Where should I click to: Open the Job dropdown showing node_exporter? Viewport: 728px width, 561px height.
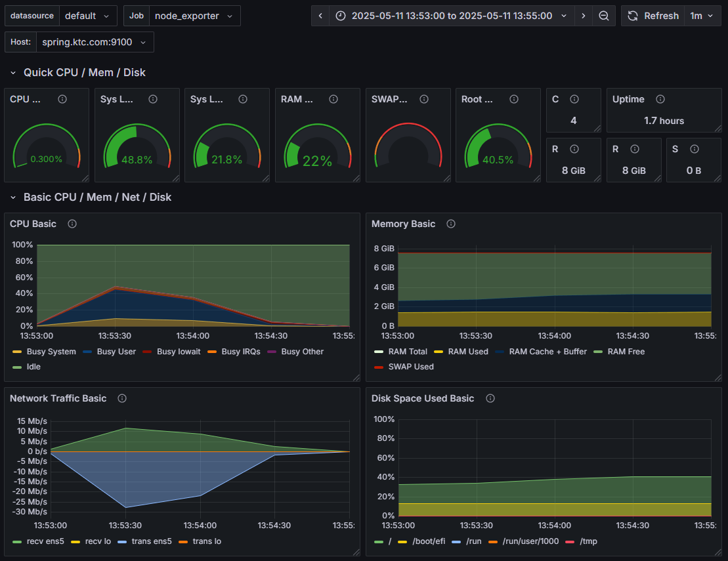[x=194, y=15]
